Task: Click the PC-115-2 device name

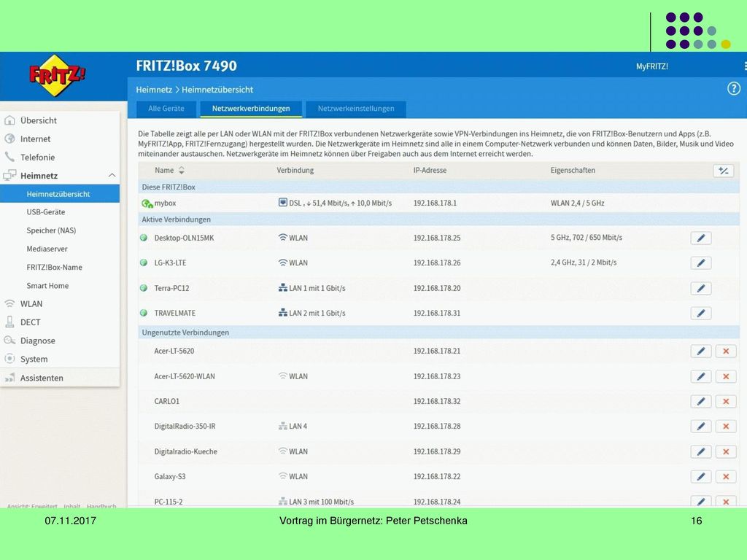Action: (169, 502)
